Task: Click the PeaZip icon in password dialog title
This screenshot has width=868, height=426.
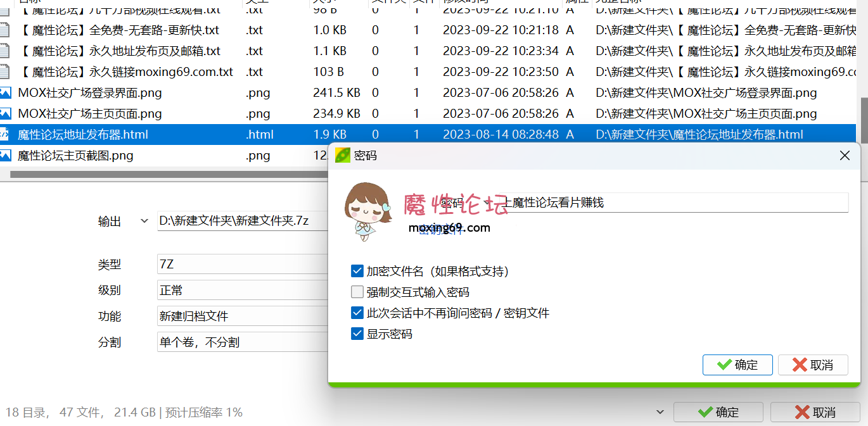Action: tap(343, 156)
